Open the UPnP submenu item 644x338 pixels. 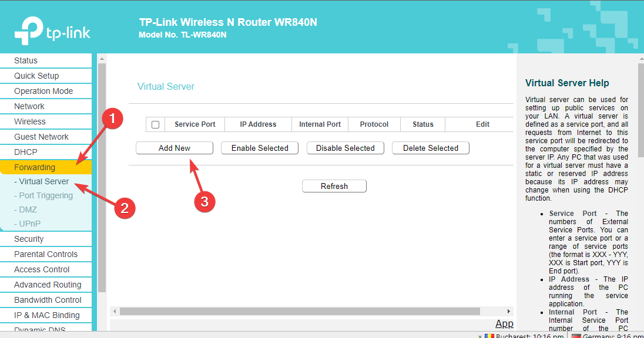pyautogui.click(x=27, y=224)
